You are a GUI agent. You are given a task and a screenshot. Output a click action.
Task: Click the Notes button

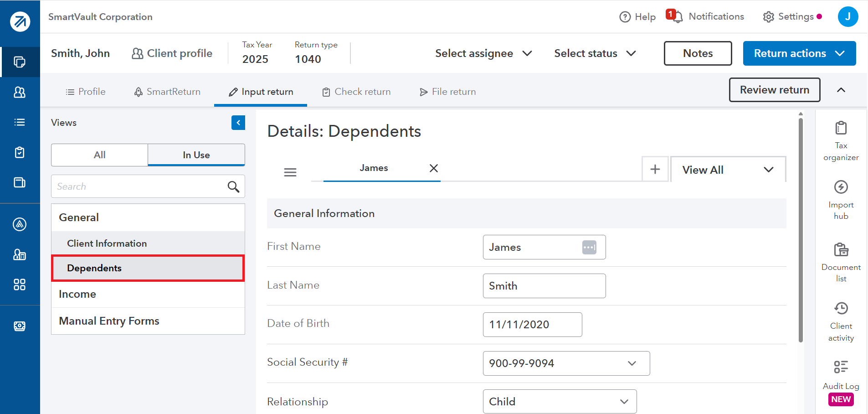pyautogui.click(x=698, y=53)
